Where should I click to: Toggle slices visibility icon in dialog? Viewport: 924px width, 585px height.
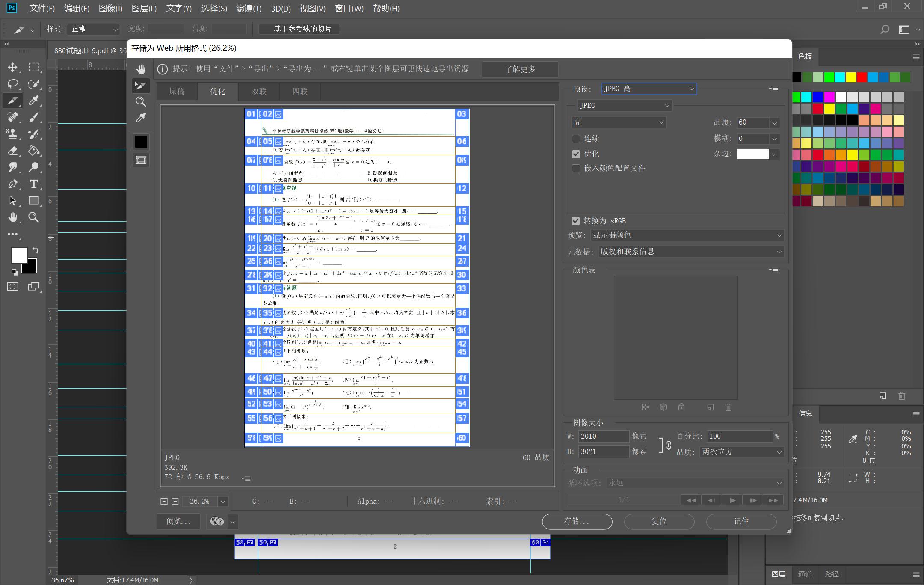(141, 160)
